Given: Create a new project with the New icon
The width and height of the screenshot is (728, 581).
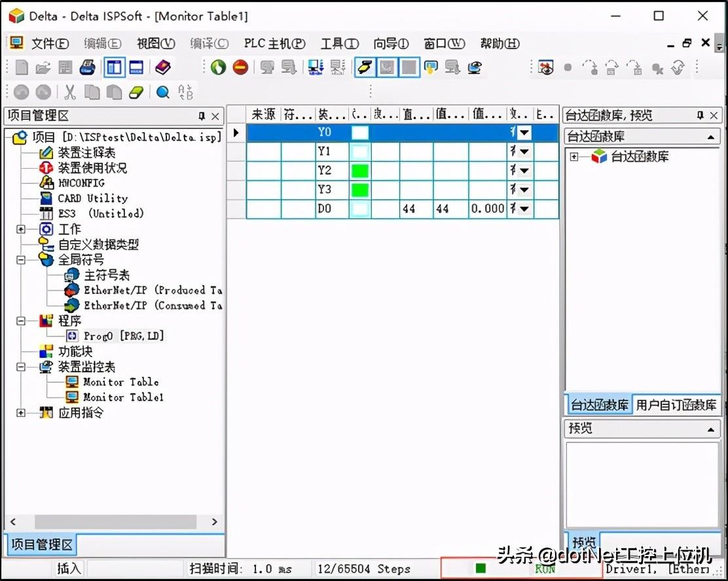Looking at the screenshot, I should pyautogui.click(x=22, y=68).
